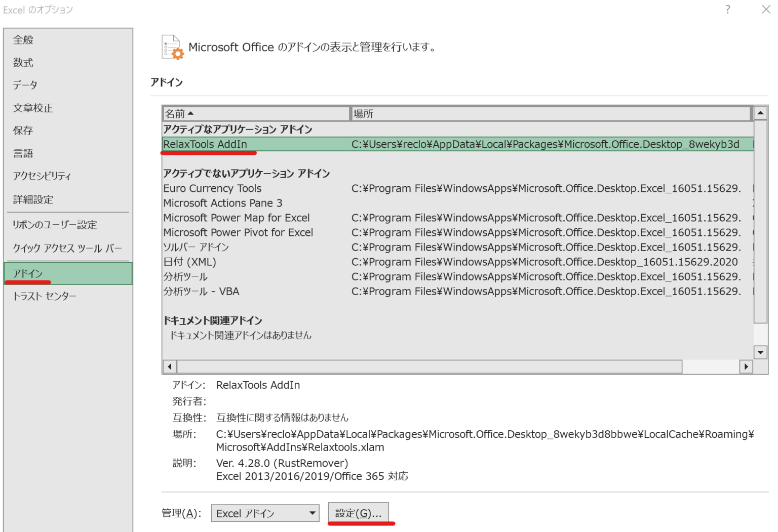Select the RelaxTools AddIn entry
The image size is (778, 532).
205,144
